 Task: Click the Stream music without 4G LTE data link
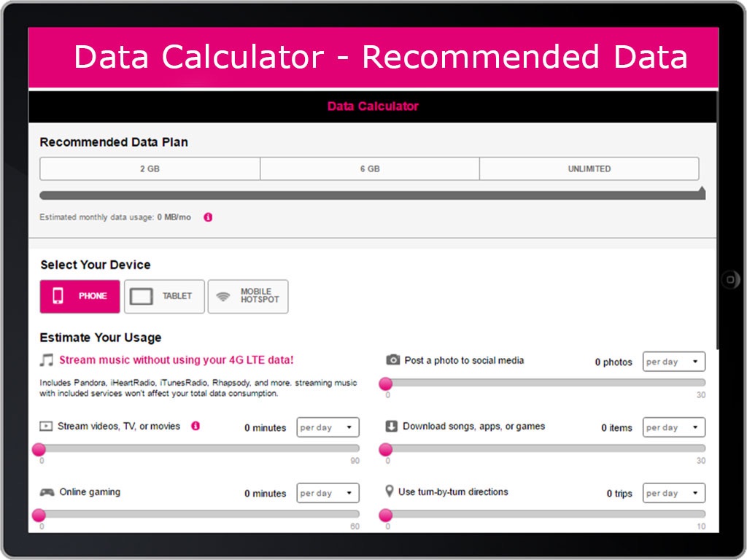pyautogui.click(x=177, y=360)
